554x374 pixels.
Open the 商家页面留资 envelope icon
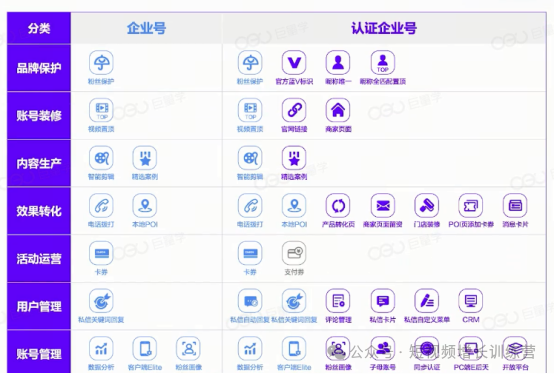point(383,206)
